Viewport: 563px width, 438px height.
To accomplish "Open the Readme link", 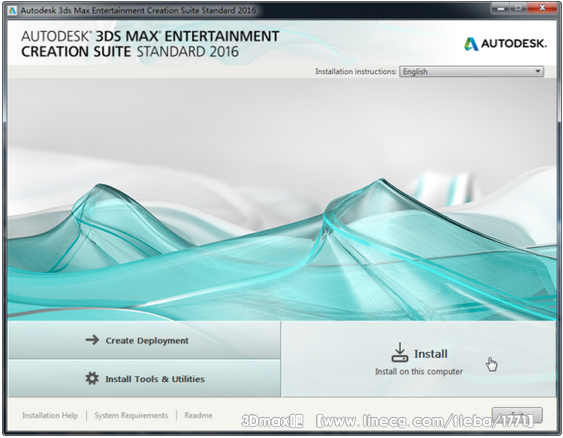I will point(198,415).
